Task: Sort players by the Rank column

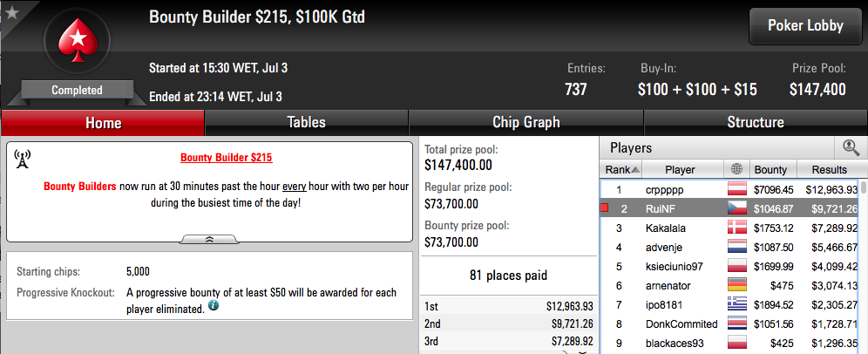Action: [x=622, y=169]
